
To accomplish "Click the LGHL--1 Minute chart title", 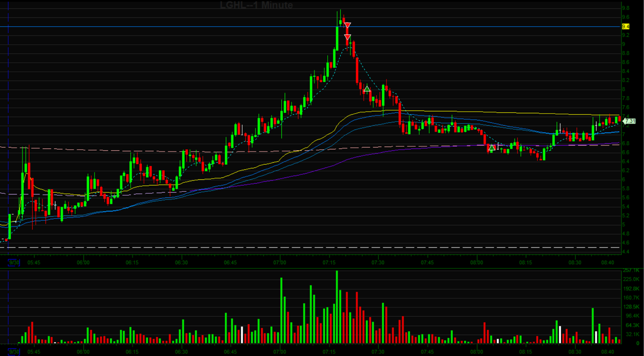I will (x=257, y=5).
